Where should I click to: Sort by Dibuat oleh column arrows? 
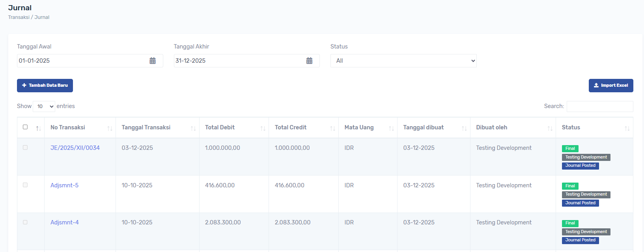tap(550, 128)
